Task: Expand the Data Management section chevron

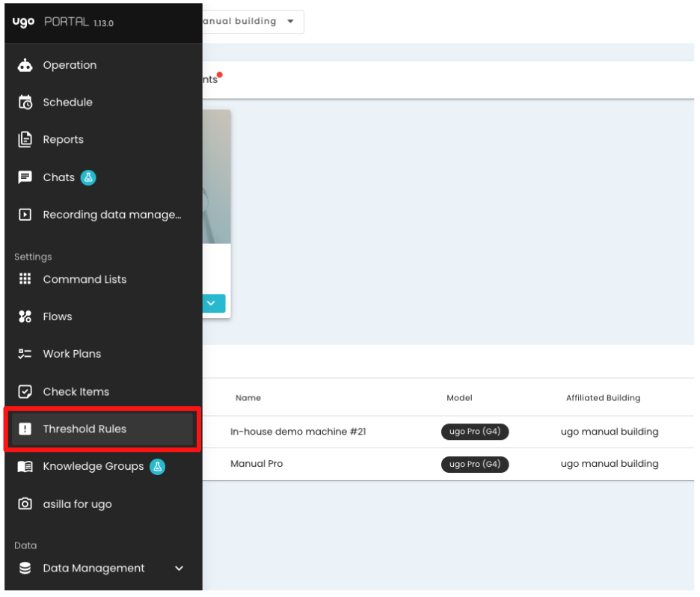Action: (x=179, y=568)
